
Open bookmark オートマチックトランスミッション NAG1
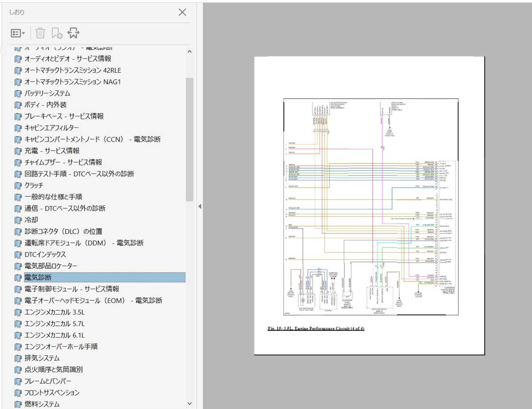point(73,82)
